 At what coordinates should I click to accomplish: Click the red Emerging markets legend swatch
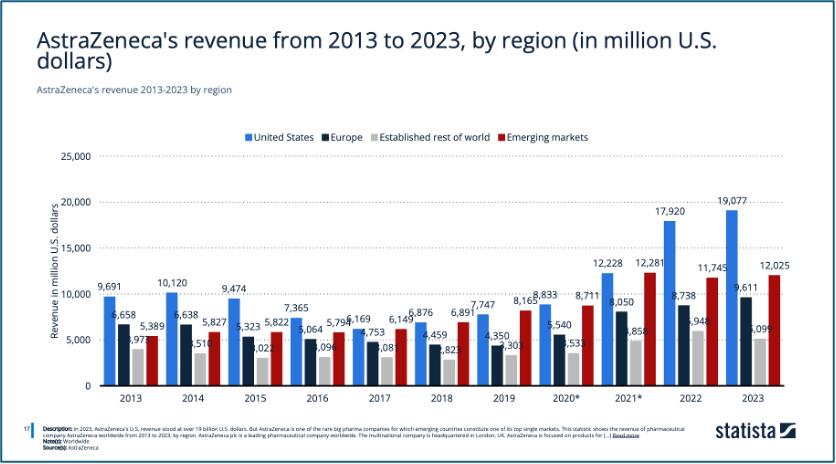[501, 138]
